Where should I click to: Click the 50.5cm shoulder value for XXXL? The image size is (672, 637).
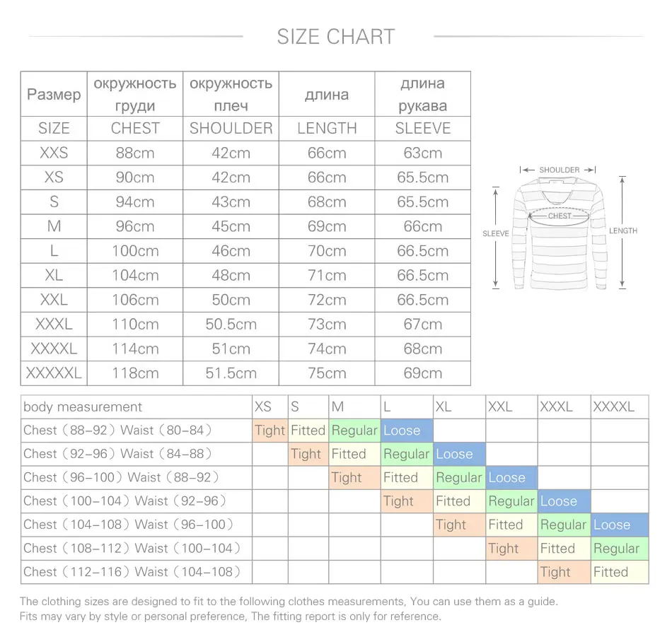pos(231,325)
